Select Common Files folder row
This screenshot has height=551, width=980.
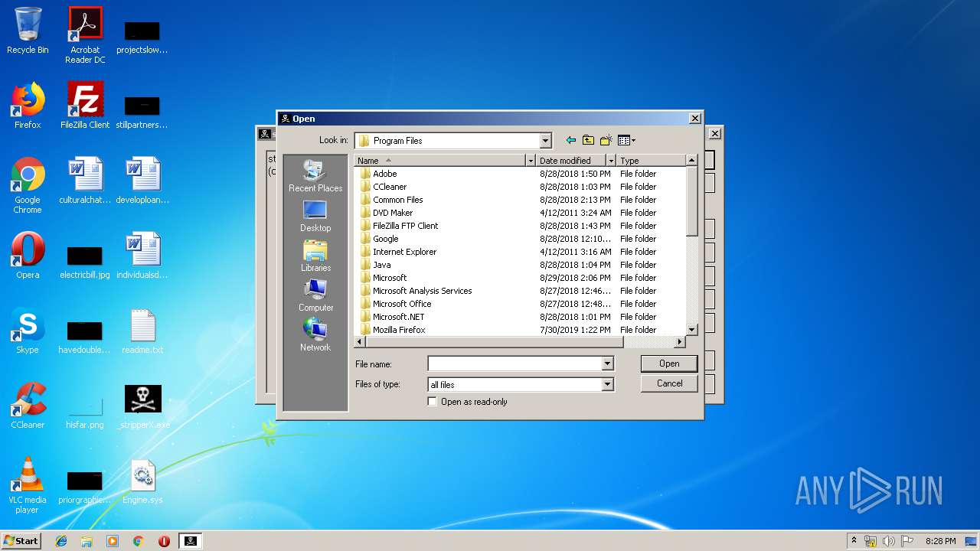(x=521, y=200)
